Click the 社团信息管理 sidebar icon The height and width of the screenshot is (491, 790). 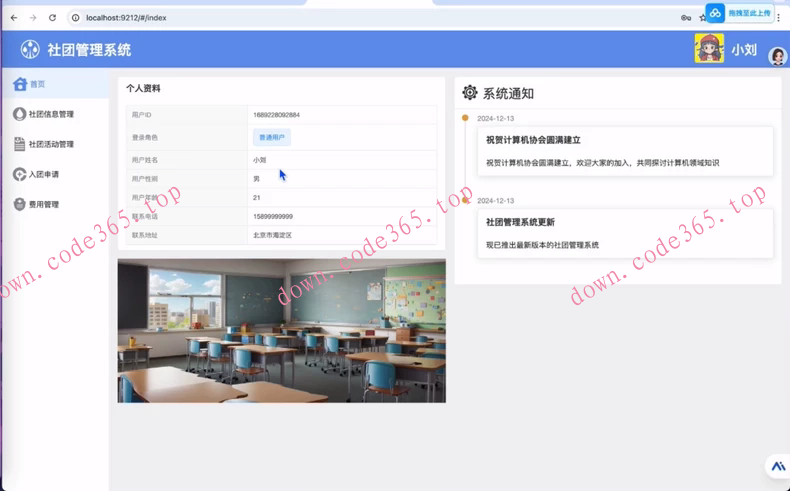click(x=19, y=114)
